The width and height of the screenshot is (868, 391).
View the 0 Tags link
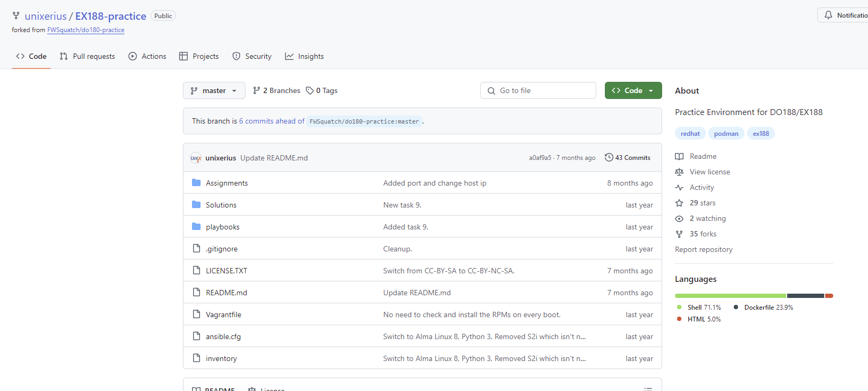(x=321, y=90)
